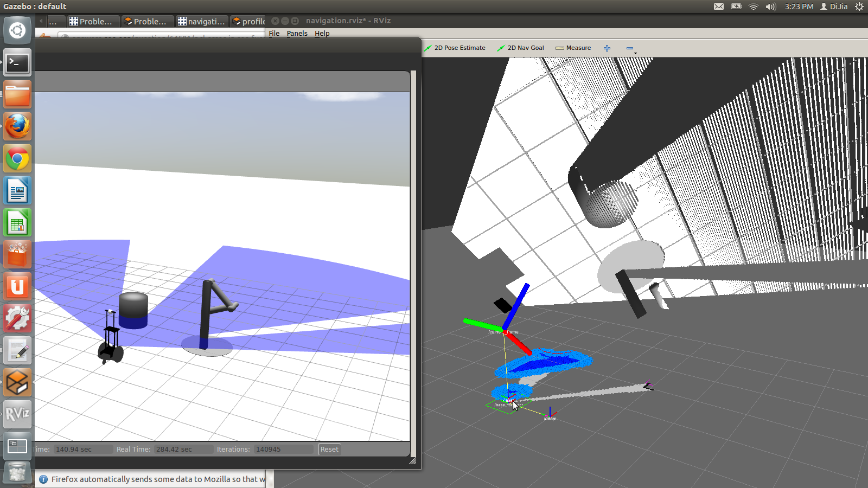Open Google Chrome from the launcher
The width and height of the screenshot is (868, 488).
(17, 159)
